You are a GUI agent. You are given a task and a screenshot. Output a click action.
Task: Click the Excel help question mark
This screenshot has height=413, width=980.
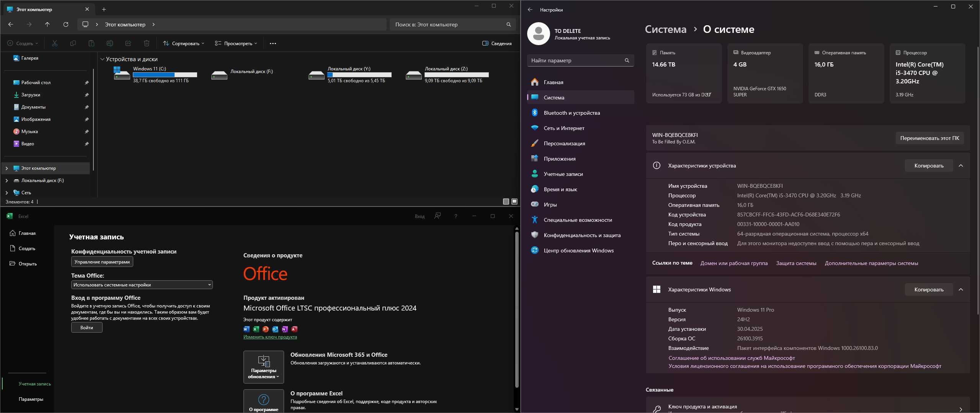click(456, 216)
